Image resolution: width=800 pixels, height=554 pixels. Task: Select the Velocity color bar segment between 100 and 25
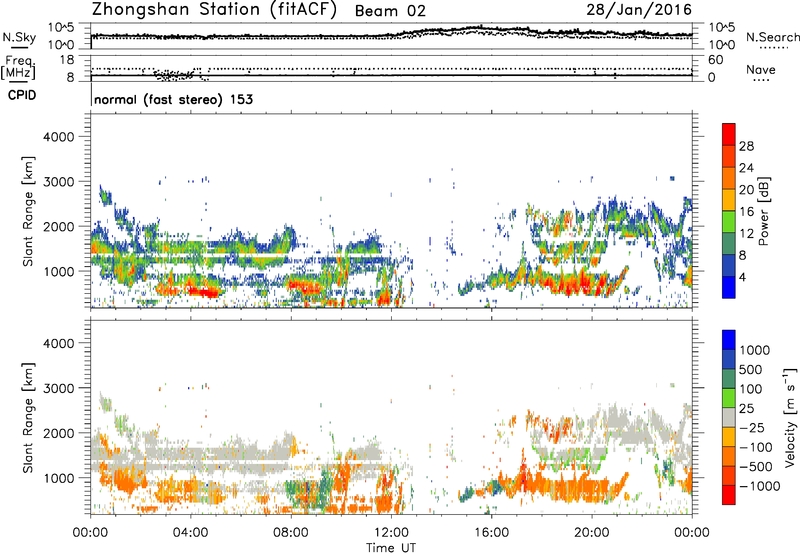pyautogui.click(x=729, y=398)
